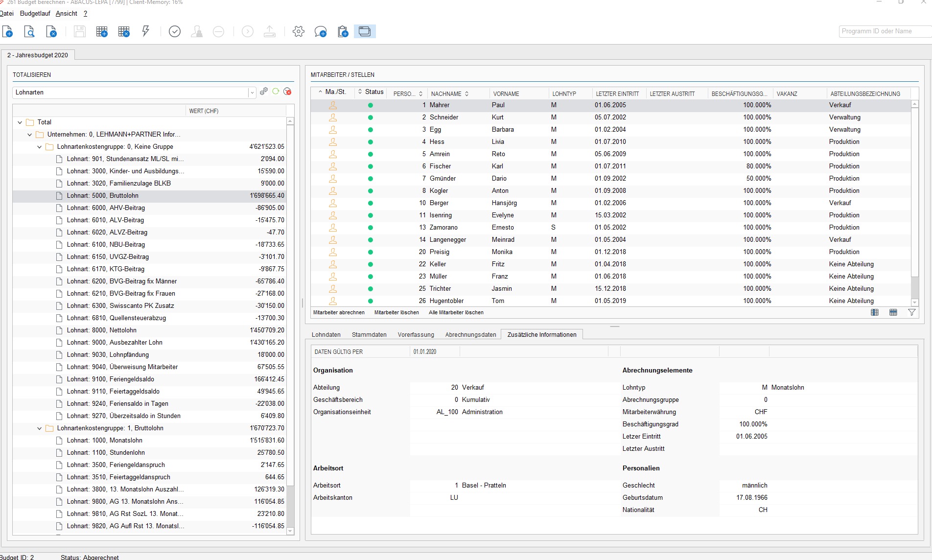This screenshot has width=932, height=560.
Task: Click the add table grid icon
Action: [x=102, y=32]
